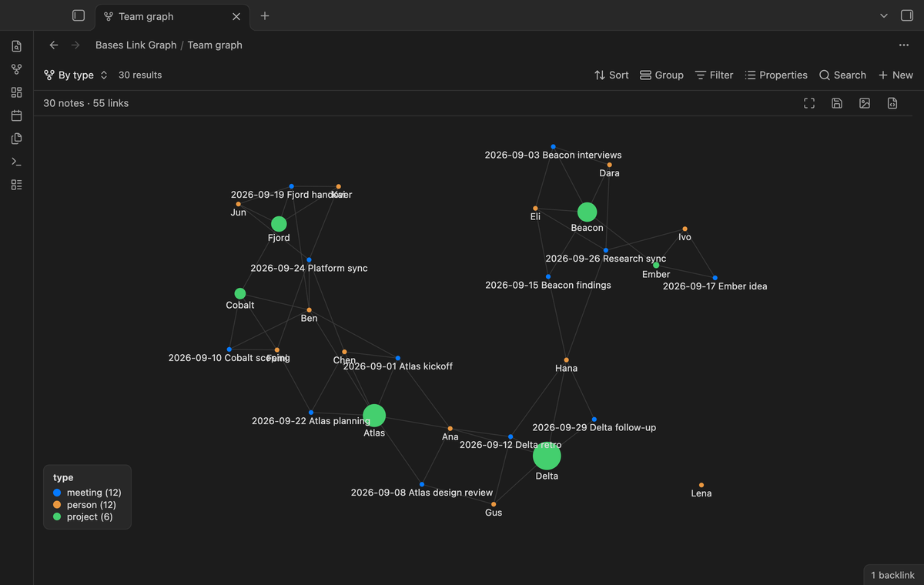Image resolution: width=924 pixels, height=585 pixels.
Task: Click the Lena person node
Action: pyautogui.click(x=701, y=485)
